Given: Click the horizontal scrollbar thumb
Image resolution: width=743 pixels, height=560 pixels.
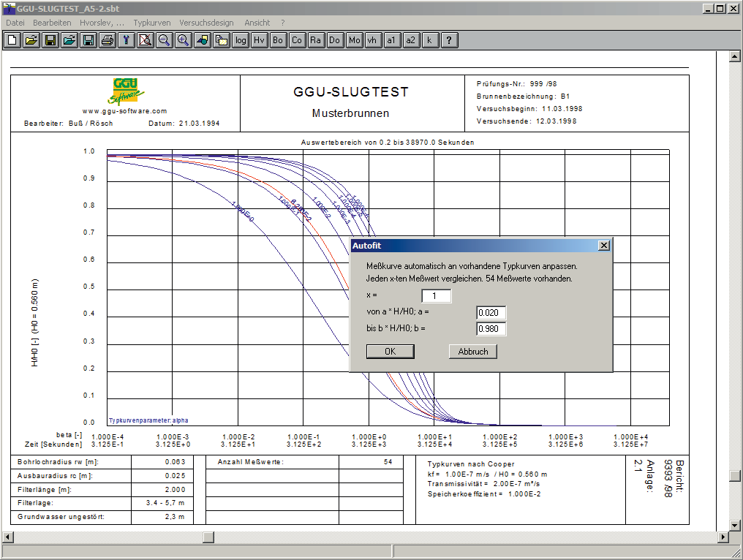Looking at the screenshot, I should point(208,537).
